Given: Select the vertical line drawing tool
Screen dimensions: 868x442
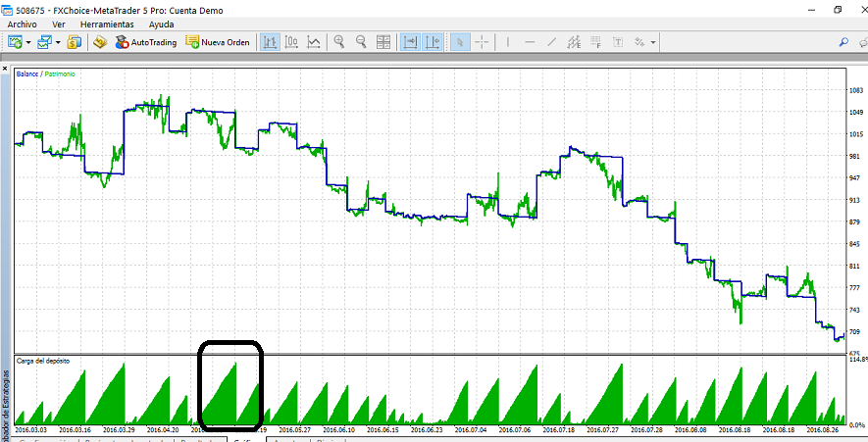Looking at the screenshot, I should coord(507,42).
